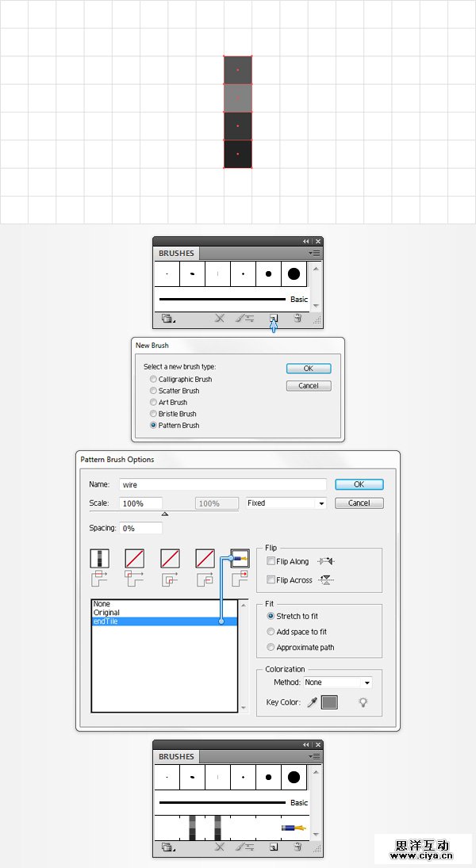Viewport: 476px width, 868px height.
Task: Enable the Flip Along checkbox
Action: [x=271, y=561]
